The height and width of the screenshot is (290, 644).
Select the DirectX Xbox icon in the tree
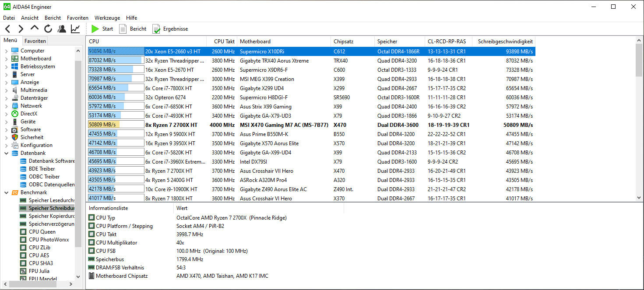(15, 114)
